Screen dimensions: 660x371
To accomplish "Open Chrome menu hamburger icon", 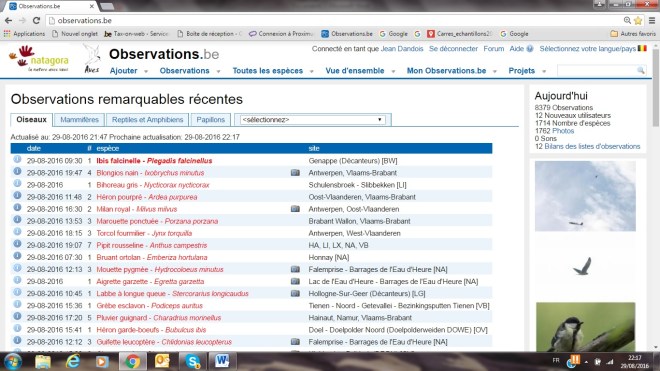I will [x=652, y=21].
